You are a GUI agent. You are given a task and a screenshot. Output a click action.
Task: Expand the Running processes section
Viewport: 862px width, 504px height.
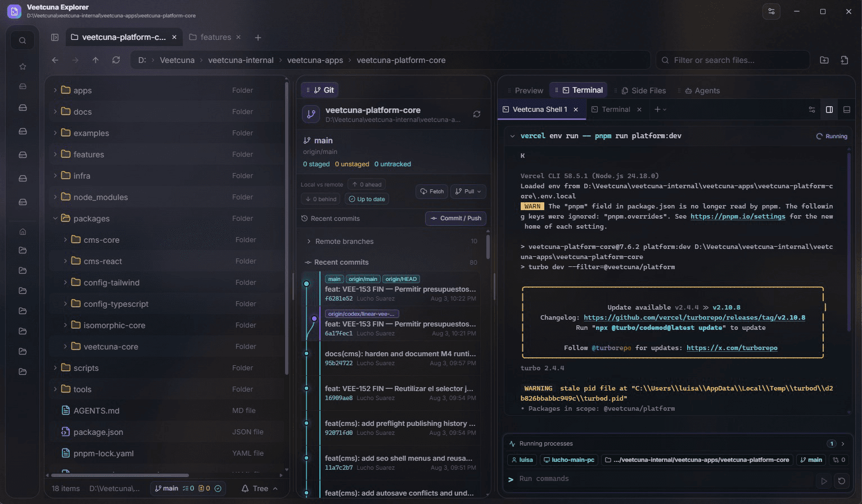[842, 444]
